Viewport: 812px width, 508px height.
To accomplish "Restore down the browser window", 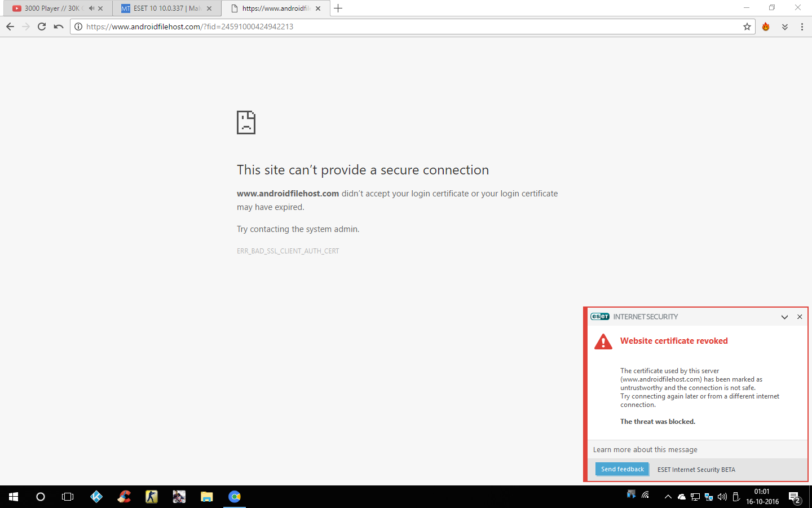I will (772, 8).
